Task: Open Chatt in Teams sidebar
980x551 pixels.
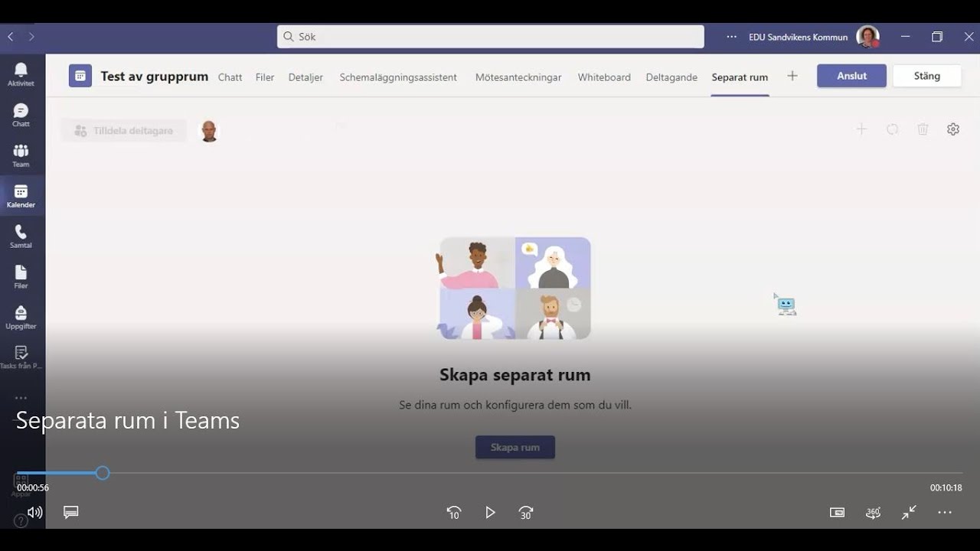Action: 21,115
